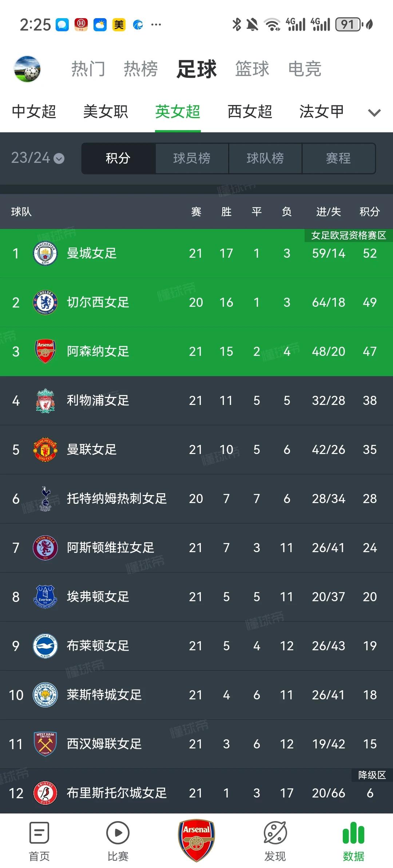Viewport: 393px width, 868px height.
Task: Select the 西女超 league tab
Action: click(250, 112)
